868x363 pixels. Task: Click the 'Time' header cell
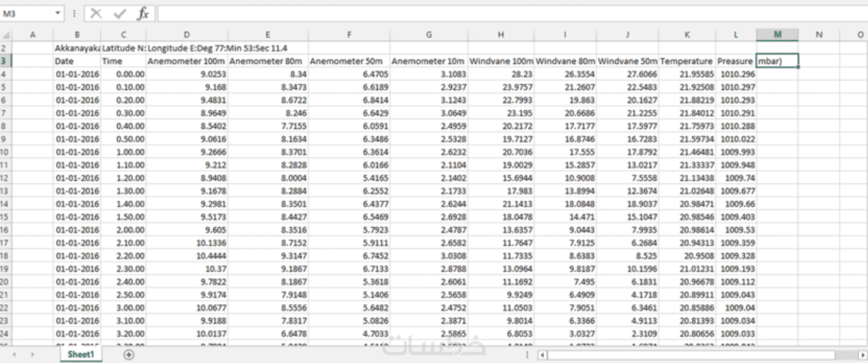pos(123,61)
